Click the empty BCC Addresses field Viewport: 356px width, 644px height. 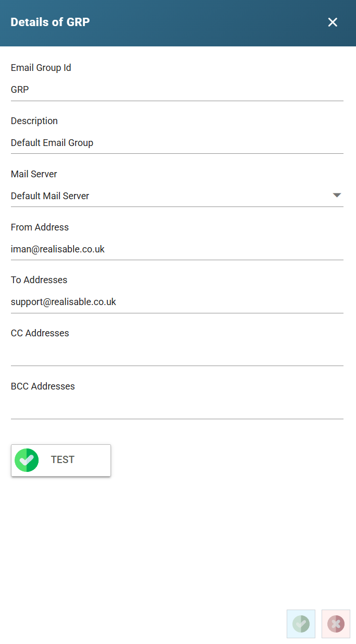click(177, 408)
